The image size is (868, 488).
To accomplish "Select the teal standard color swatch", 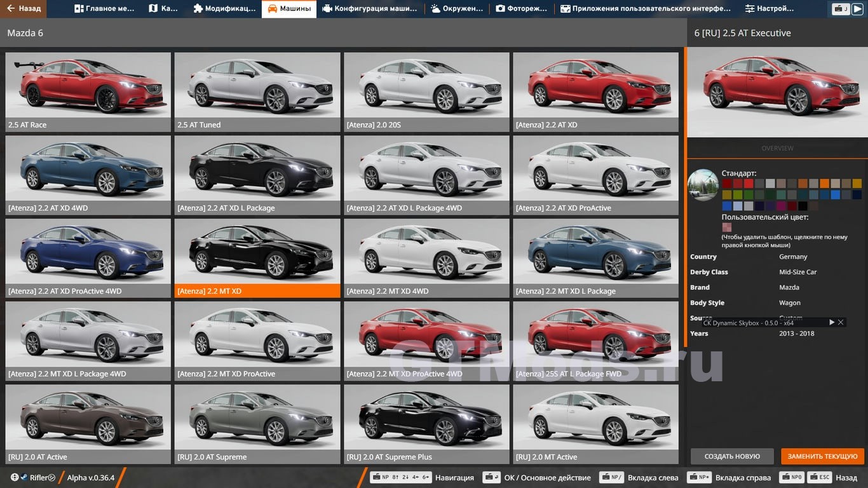I will (781, 194).
